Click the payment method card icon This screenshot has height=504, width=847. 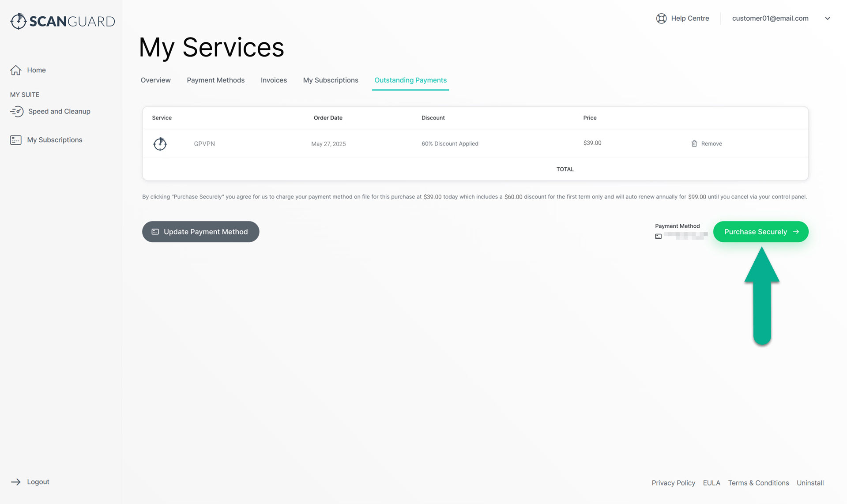(x=658, y=237)
